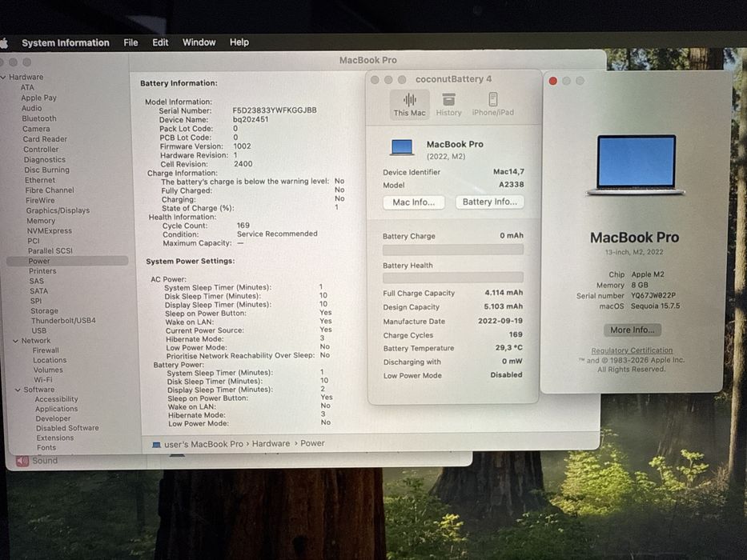Click More Info... in About This Mac

click(x=633, y=330)
